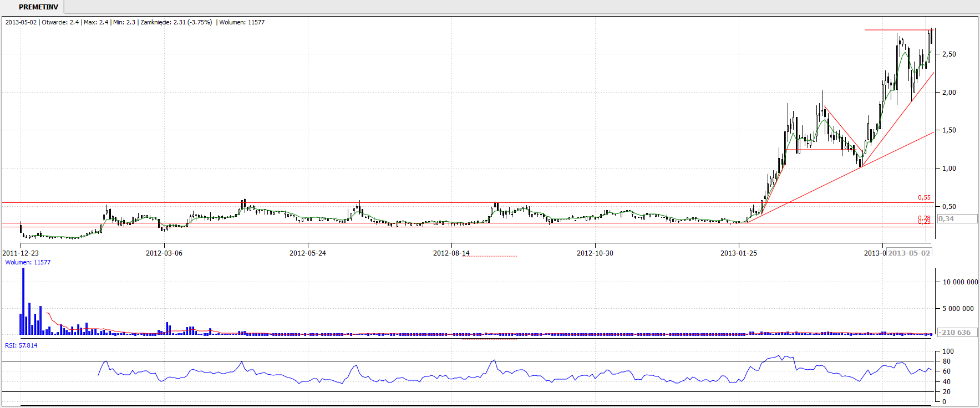Click the blue Wolumen label above volume bars
Image resolution: width=980 pixels, height=408 pixels.
(28, 262)
